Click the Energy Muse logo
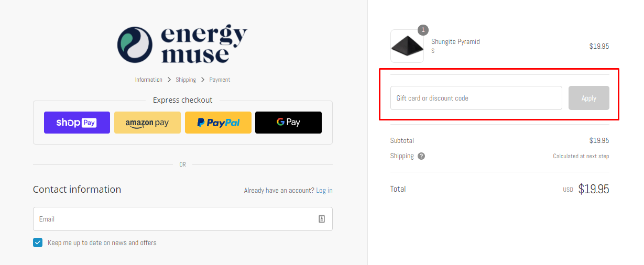 point(182,45)
